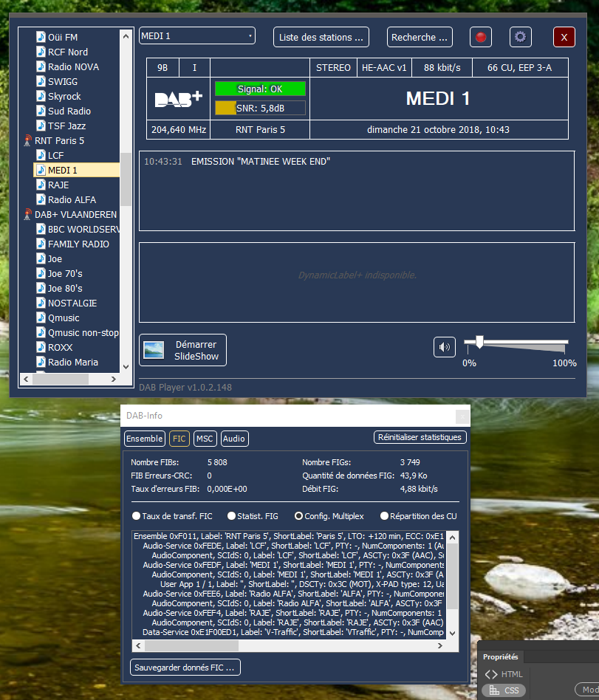Click the music note icon beside Radio Maria
The width and height of the screenshot is (599, 700).
41,362
